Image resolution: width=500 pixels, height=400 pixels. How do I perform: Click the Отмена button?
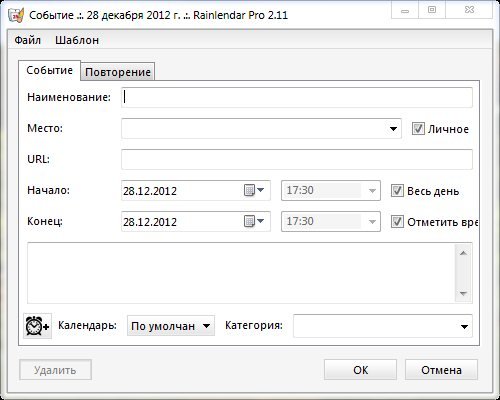pos(441,370)
